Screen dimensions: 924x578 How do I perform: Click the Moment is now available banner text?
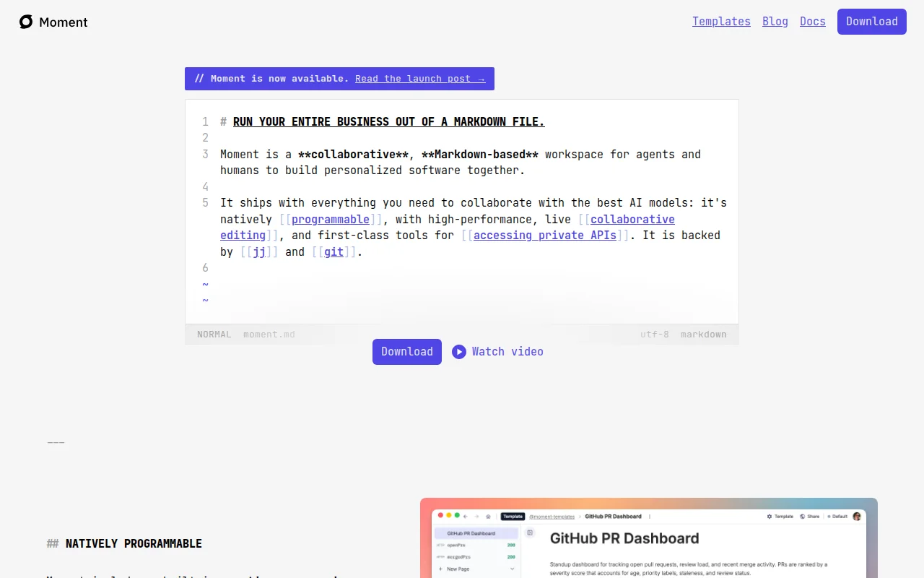pos(280,79)
